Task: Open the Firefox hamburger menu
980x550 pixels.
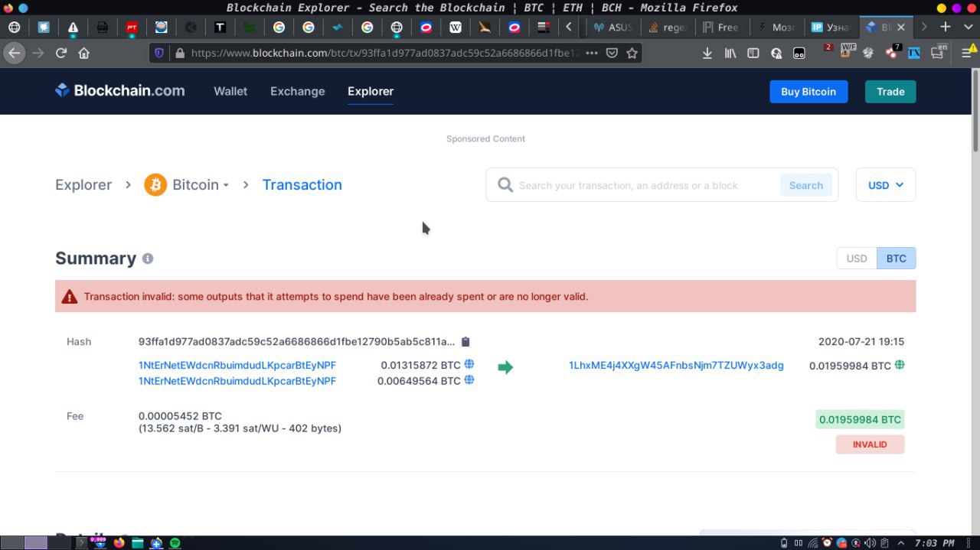Action: (x=967, y=53)
